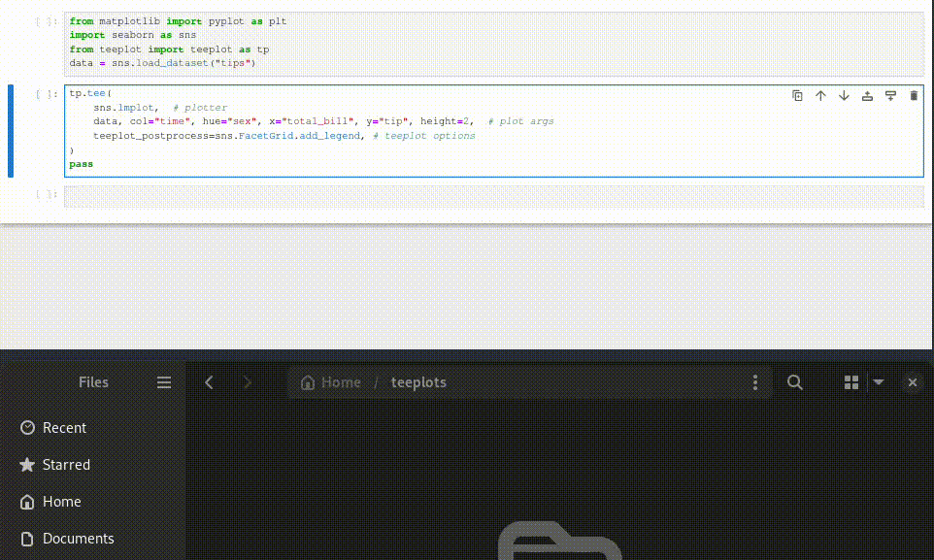Move the active cell up
This screenshot has width=934, height=560.
tap(820, 95)
